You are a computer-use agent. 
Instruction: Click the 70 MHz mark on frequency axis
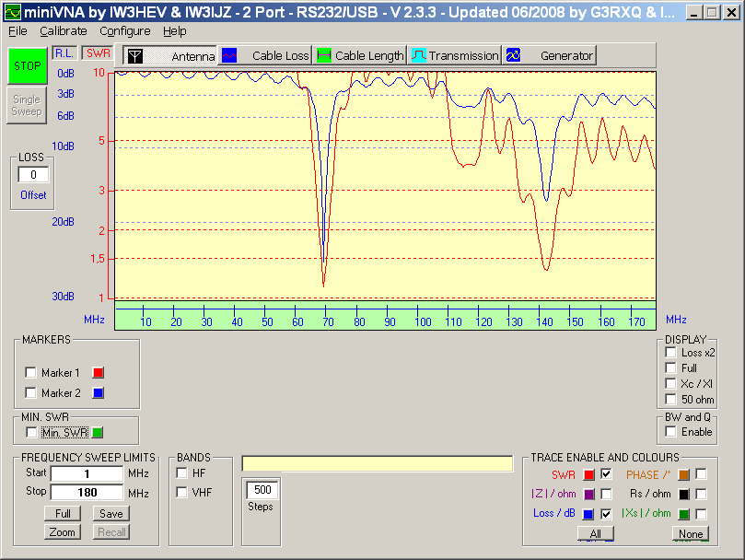click(x=328, y=321)
